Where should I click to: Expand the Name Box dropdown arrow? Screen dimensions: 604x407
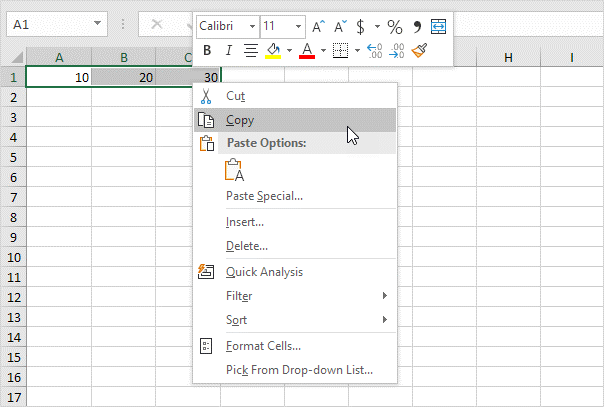(x=97, y=22)
